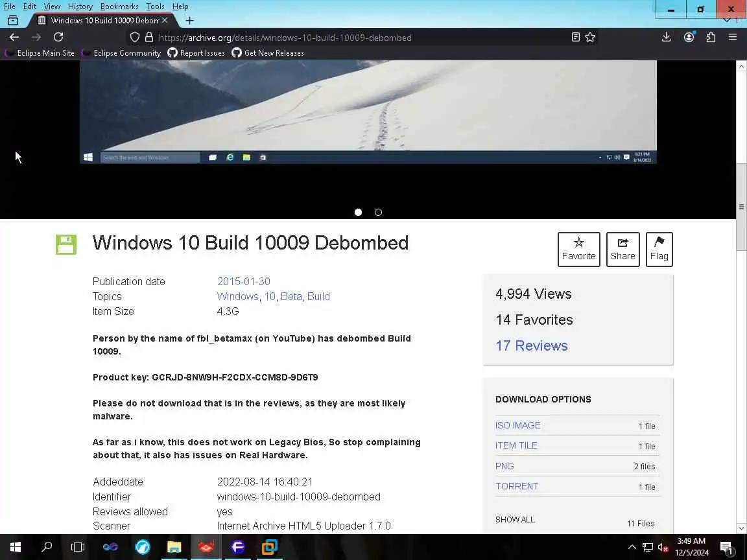Screen dimensions: 747x560
Task: Click the Product key text line
Action: [206, 377]
